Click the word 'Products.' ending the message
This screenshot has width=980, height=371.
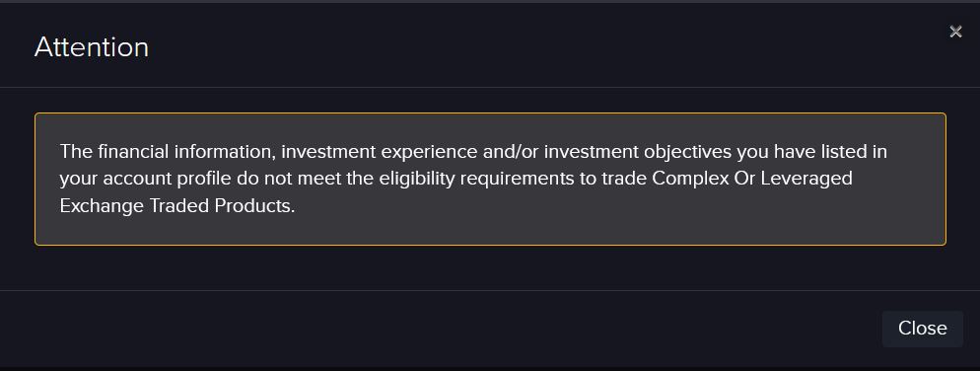tap(254, 206)
